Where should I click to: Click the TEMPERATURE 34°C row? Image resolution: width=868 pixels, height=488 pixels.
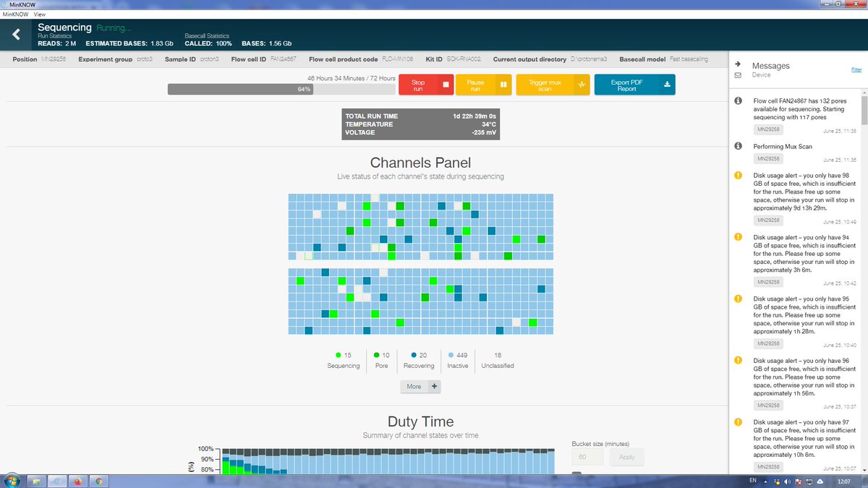point(420,124)
